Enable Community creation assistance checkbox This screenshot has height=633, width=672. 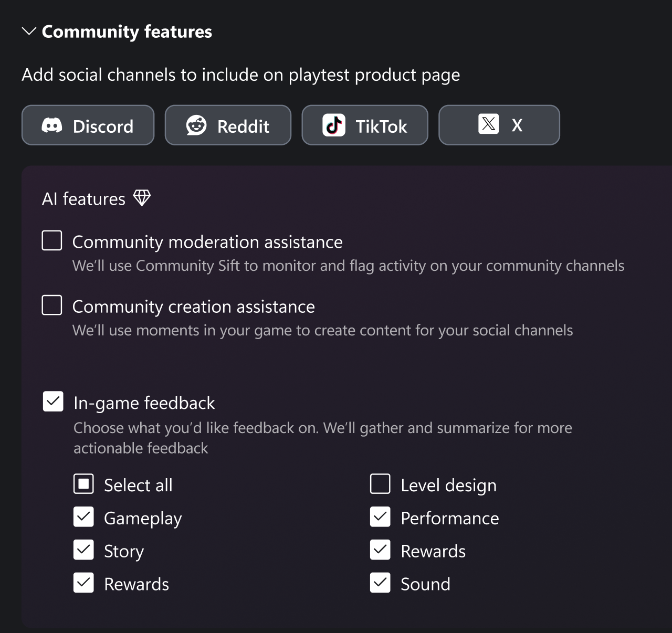pos(52,305)
